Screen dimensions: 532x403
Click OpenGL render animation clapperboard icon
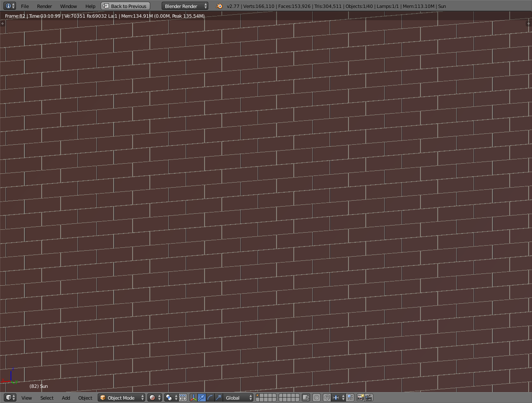(x=369, y=398)
